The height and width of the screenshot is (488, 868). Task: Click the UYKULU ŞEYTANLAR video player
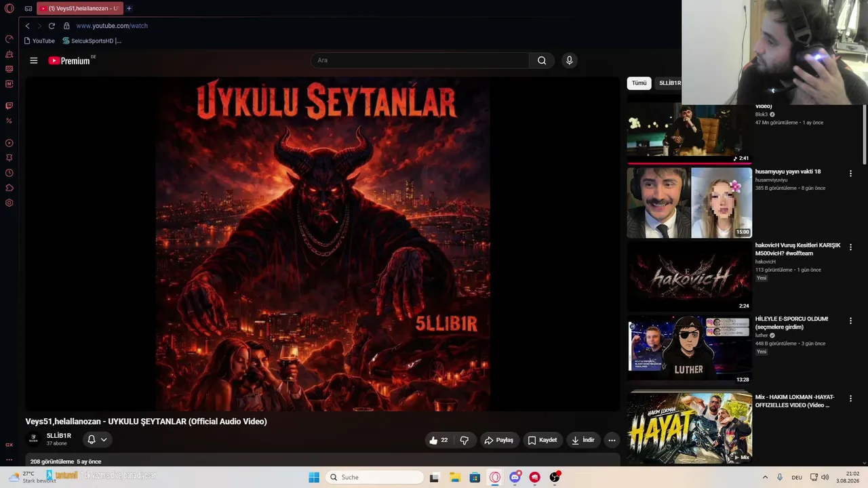point(323,244)
